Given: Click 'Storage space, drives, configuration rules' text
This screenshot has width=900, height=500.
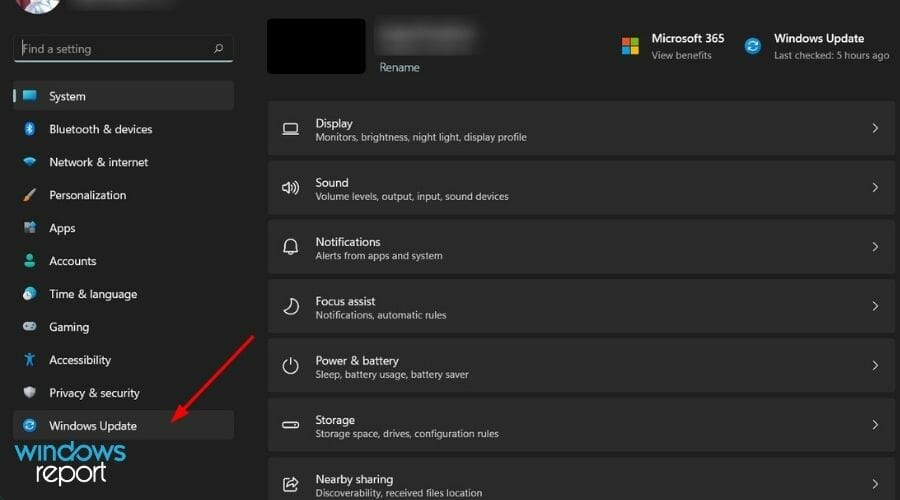Looking at the screenshot, I should point(407,433).
